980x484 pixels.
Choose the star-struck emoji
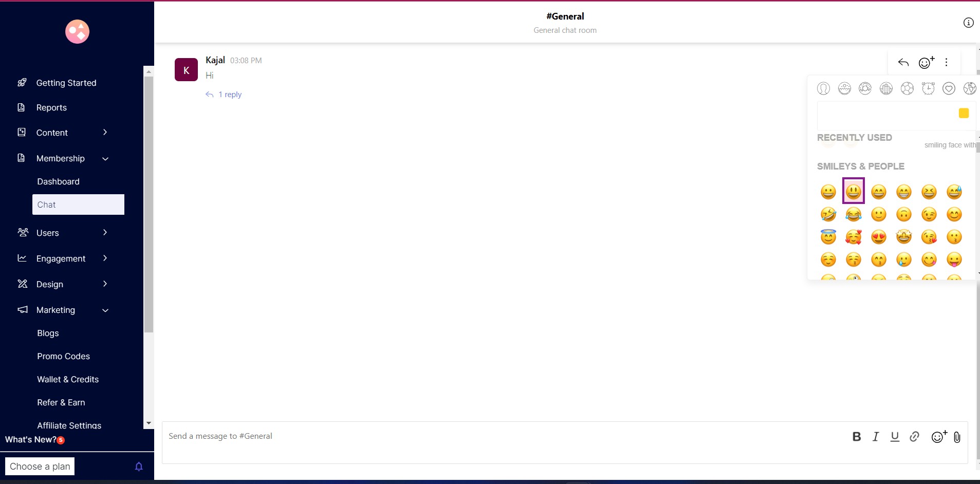tap(903, 237)
